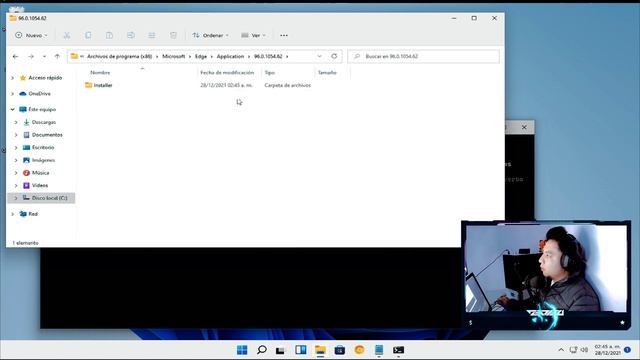Open the Windows Start menu
The image size is (640, 360).
click(242, 350)
